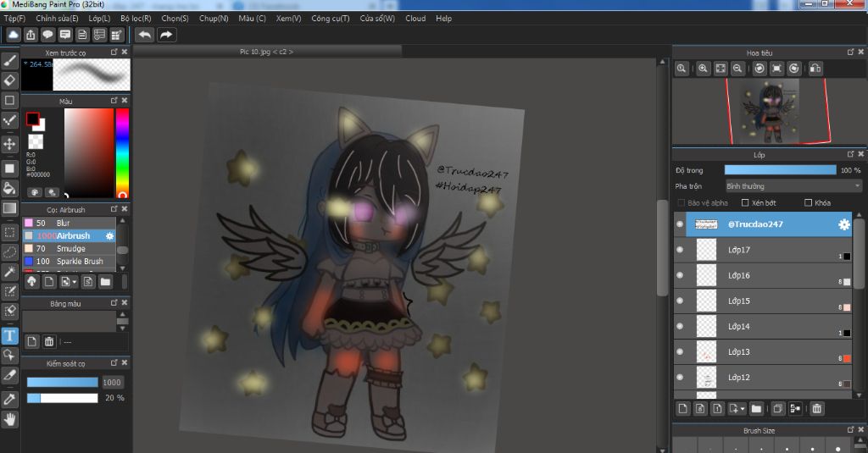This screenshot has height=453, width=868.
Task: Open the Pha trộn blend mode dropdown
Action: point(793,185)
